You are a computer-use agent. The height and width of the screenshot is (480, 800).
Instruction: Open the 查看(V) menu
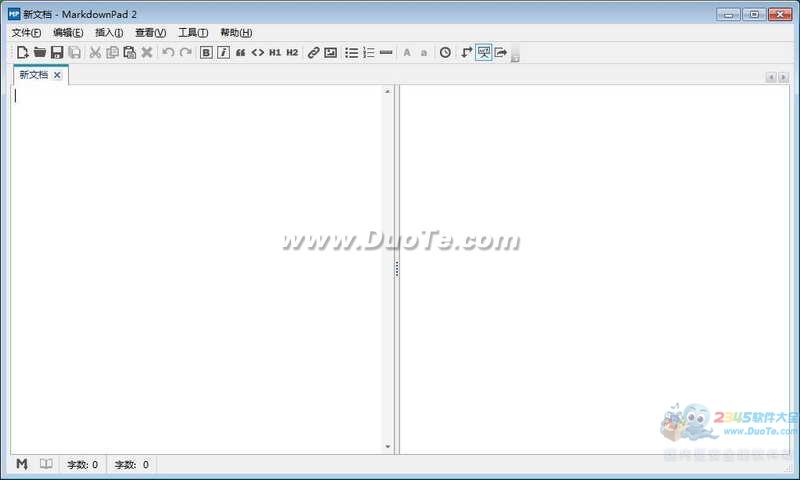point(151,33)
